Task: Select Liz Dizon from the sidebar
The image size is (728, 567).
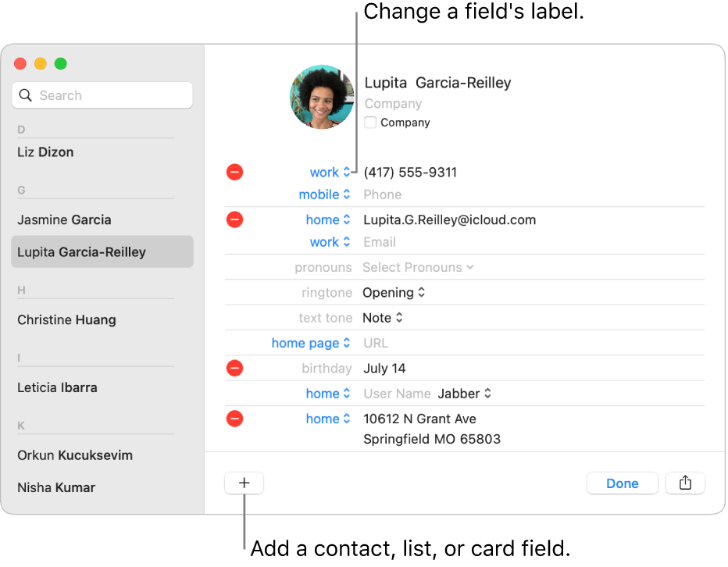Action: (x=45, y=152)
